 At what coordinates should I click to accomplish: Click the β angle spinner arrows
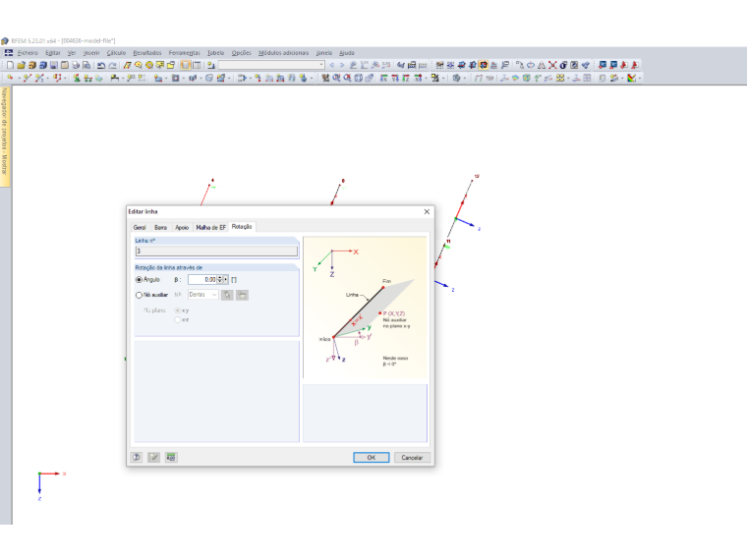tap(219, 280)
